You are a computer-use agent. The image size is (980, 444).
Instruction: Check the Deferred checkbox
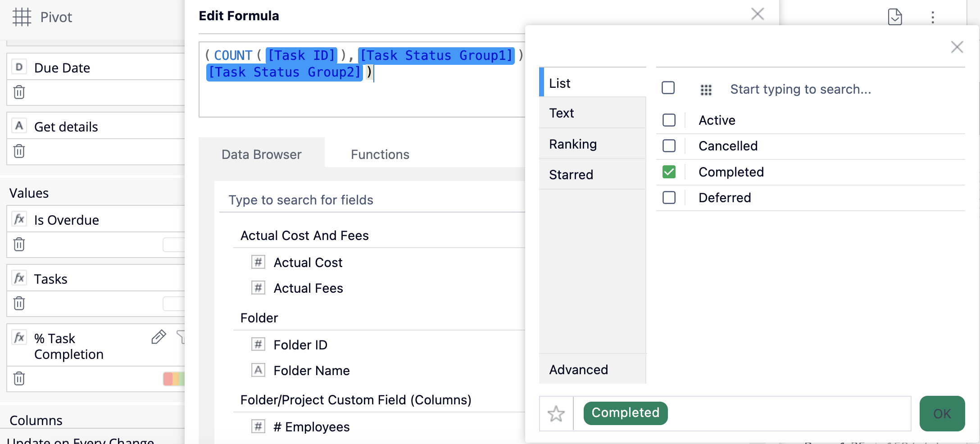coord(669,198)
